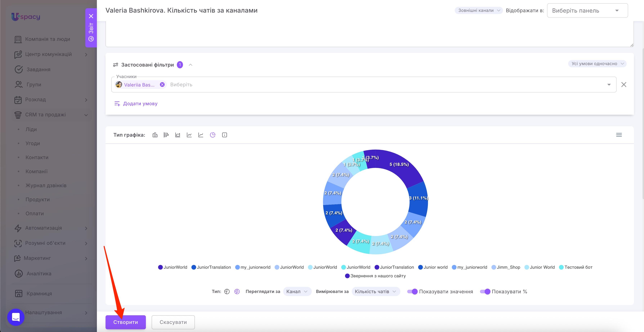Open the chart hamburger menu
The height and width of the screenshot is (332, 644).
[x=619, y=135]
